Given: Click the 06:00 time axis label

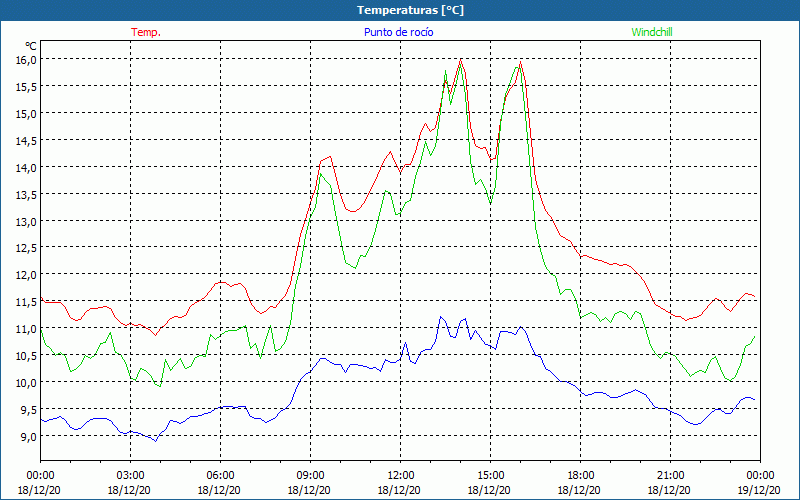Looking at the screenshot, I should (220, 476).
